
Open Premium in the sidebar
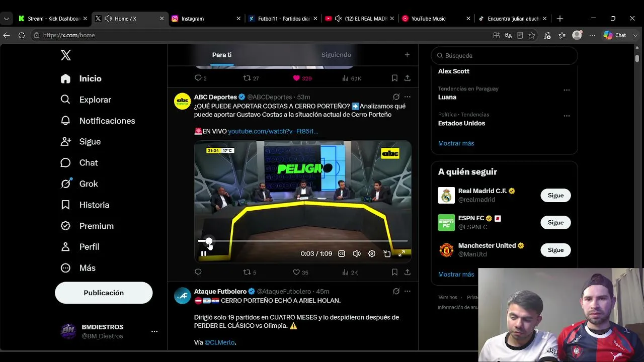pos(87,226)
